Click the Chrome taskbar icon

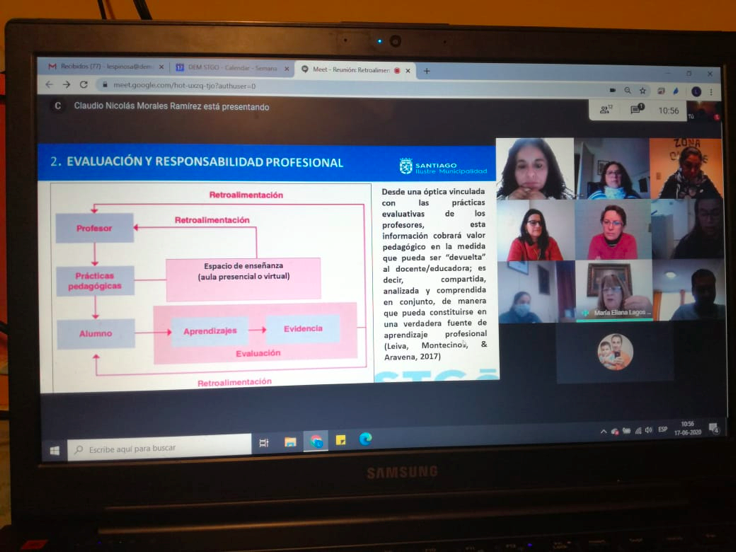click(x=316, y=441)
